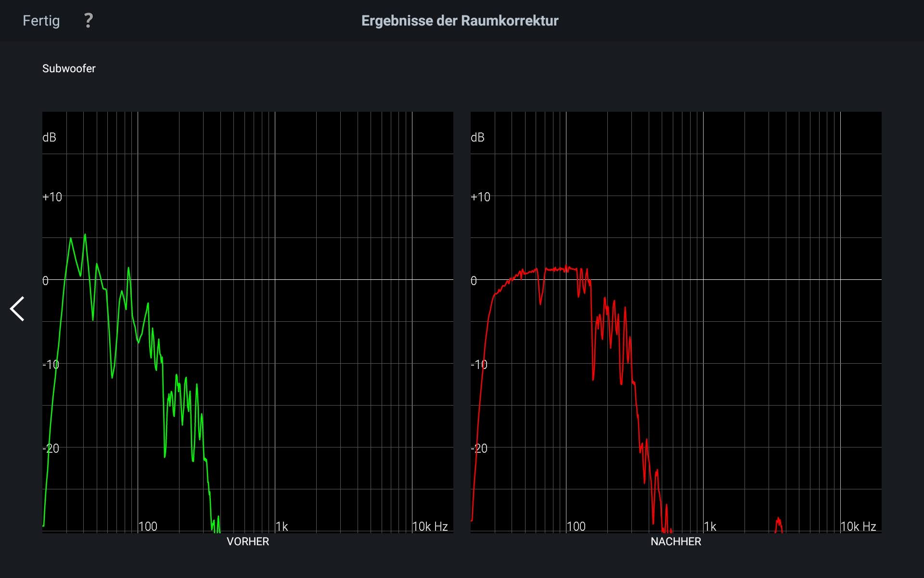This screenshot has height=578, width=924.
Task: Click the +10 label in the NACHHER graph
Action: coord(480,197)
